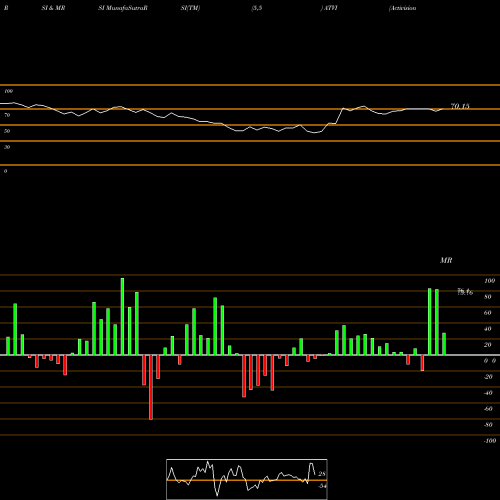The width and height of the screenshot is (500, 500).
Task: Click the ATVI ticker label at top
Action: 330,8
